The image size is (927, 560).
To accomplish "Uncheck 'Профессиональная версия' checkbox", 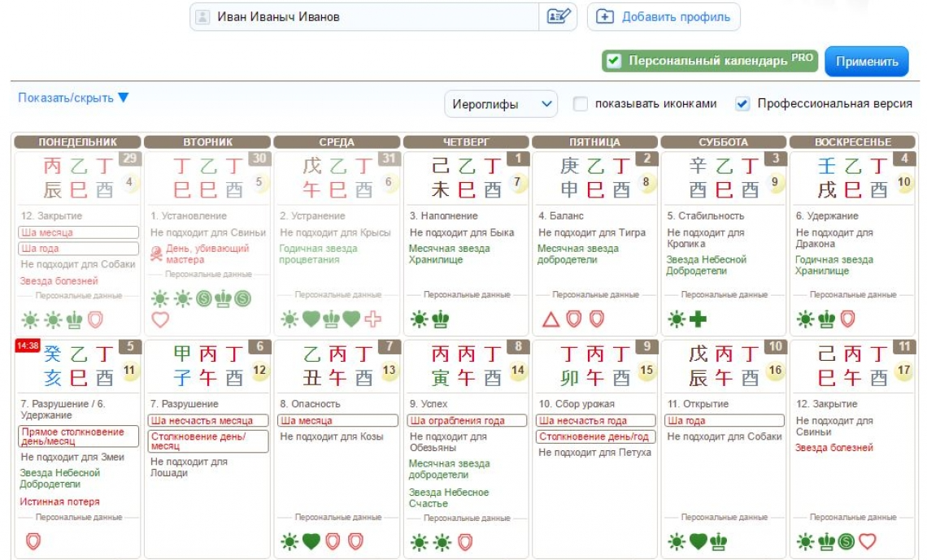I will [x=742, y=104].
